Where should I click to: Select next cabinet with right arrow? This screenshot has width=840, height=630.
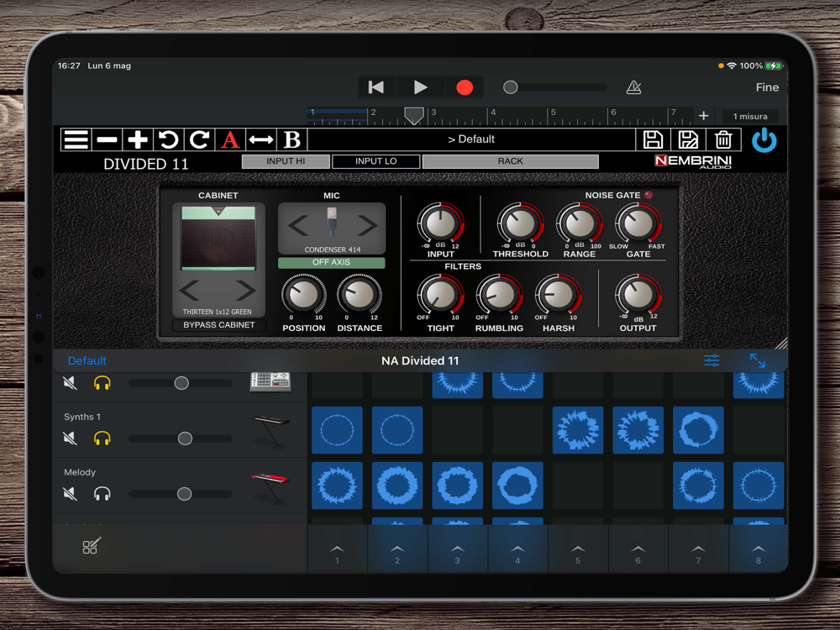click(x=244, y=291)
